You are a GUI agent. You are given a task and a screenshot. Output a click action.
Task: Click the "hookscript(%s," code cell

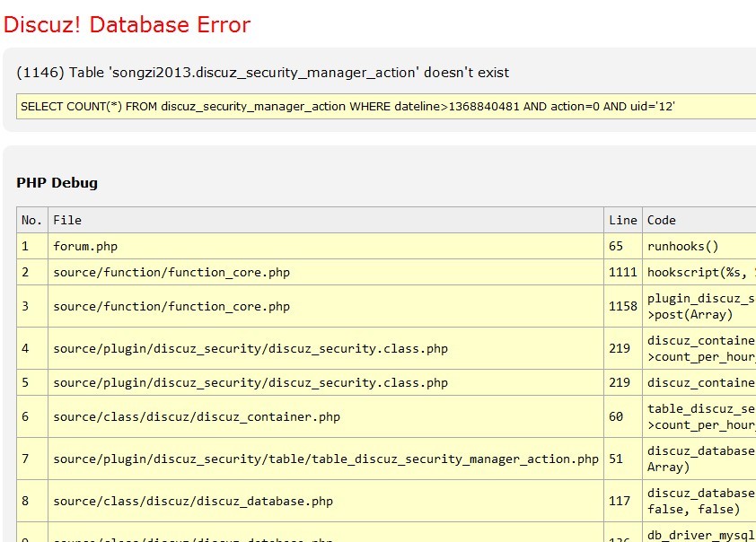pyautogui.click(x=699, y=272)
